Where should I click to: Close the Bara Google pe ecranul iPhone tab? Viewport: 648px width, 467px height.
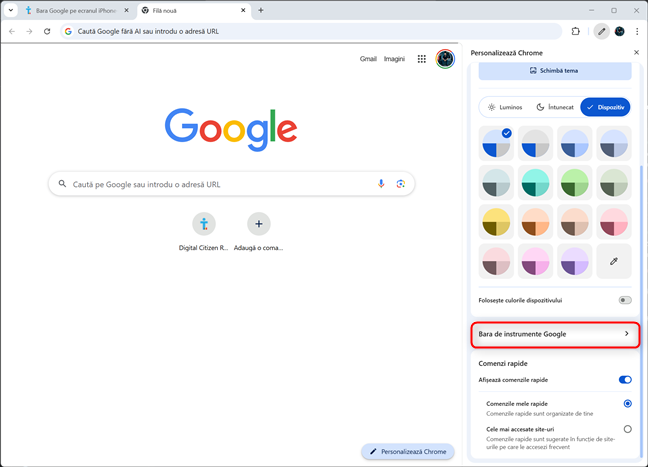coord(127,10)
